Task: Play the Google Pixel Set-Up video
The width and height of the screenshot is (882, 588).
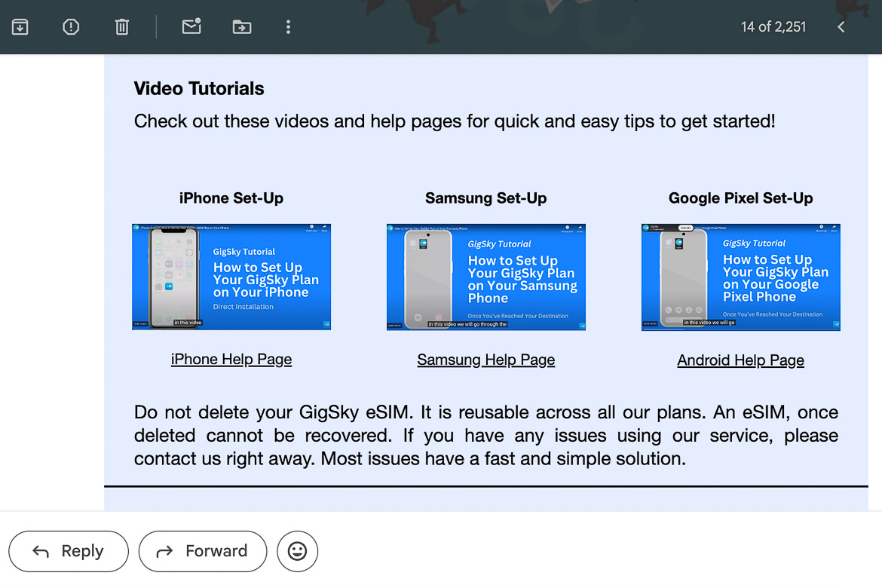Action: pos(740,277)
